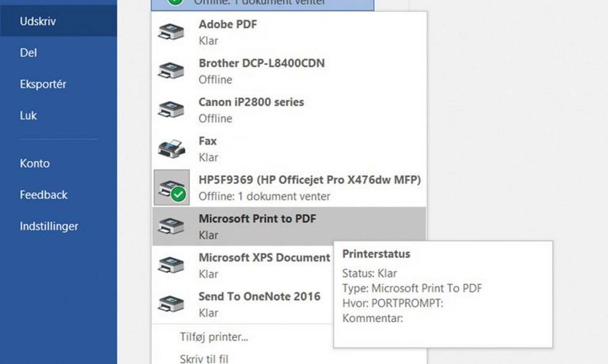This screenshot has width=608, height=364.
Task: Click the Microsoft XPS Document printer icon
Action: pos(171,265)
